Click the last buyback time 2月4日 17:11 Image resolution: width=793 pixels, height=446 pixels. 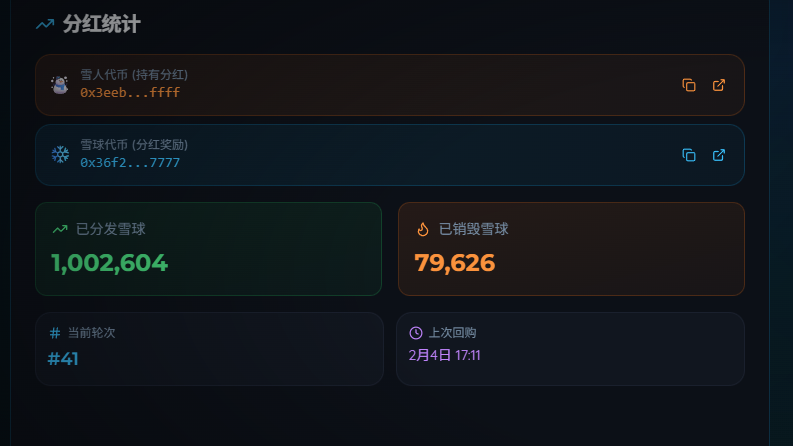[445, 355]
